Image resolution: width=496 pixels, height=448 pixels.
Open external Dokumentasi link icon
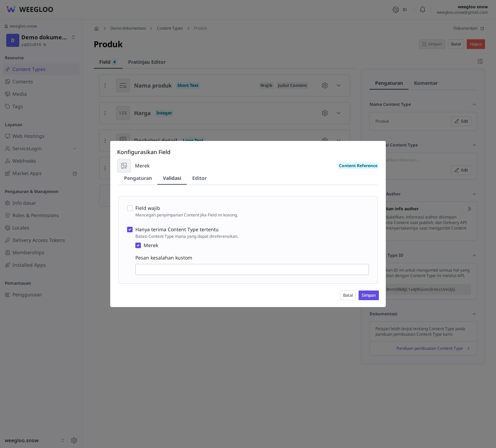[x=482, y=28]
